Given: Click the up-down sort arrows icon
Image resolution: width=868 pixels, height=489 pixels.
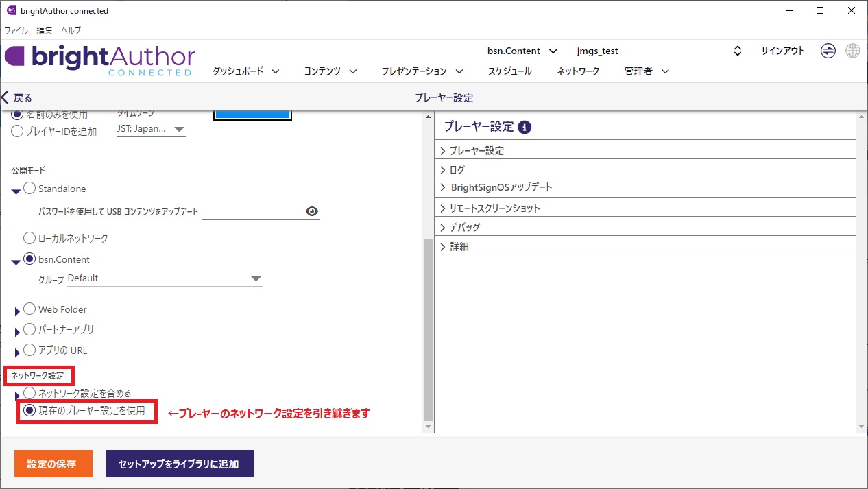Looking at the screenshot, I should (738, 51).
